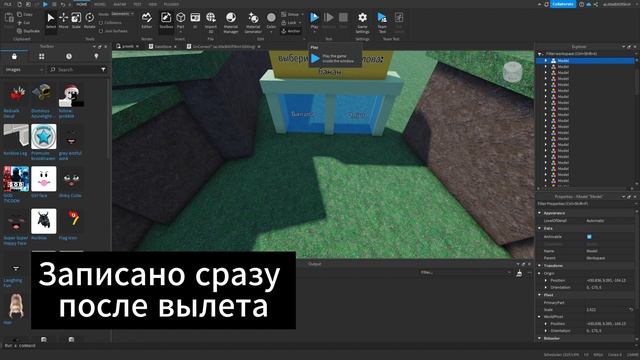Activate the Scale tool

pyautogui.click(x=76, y=21)
